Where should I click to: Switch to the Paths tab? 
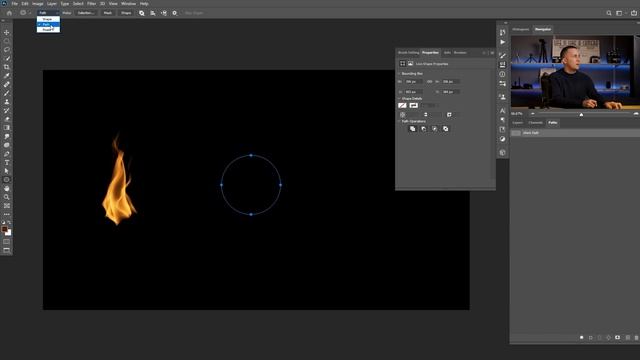click(553, 122)
